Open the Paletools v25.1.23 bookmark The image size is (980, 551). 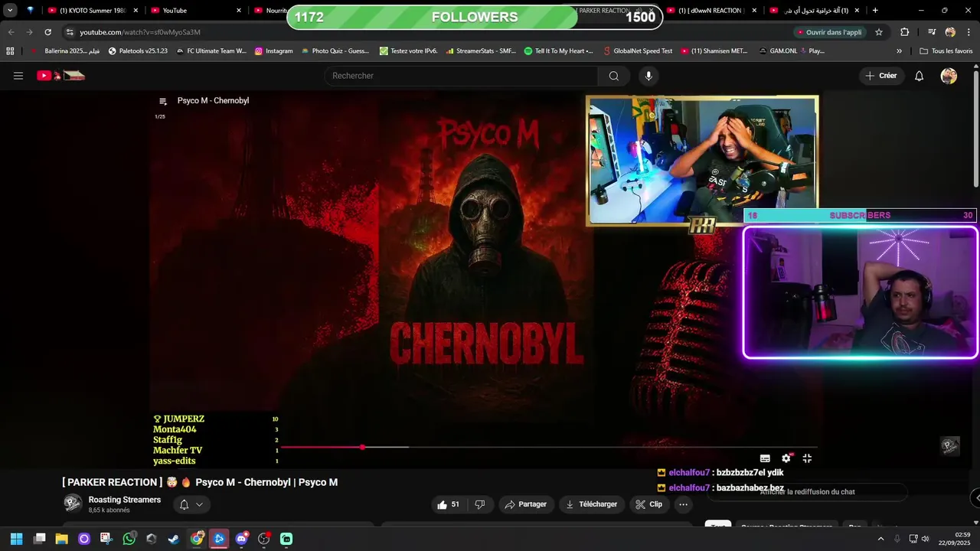(x=138, y=51)
